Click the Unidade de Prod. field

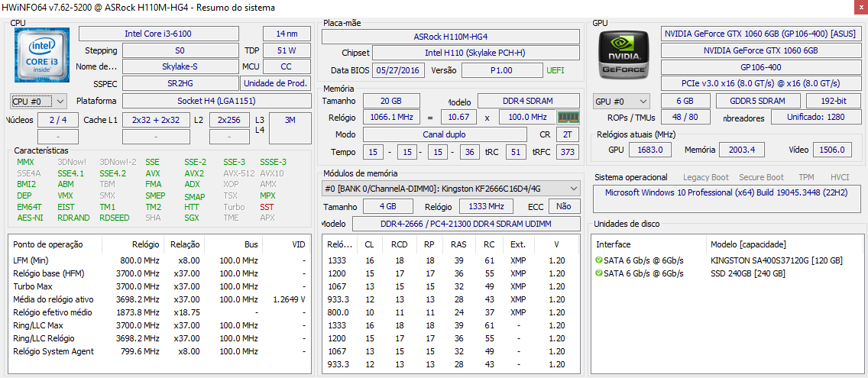(x=275, y=83)
